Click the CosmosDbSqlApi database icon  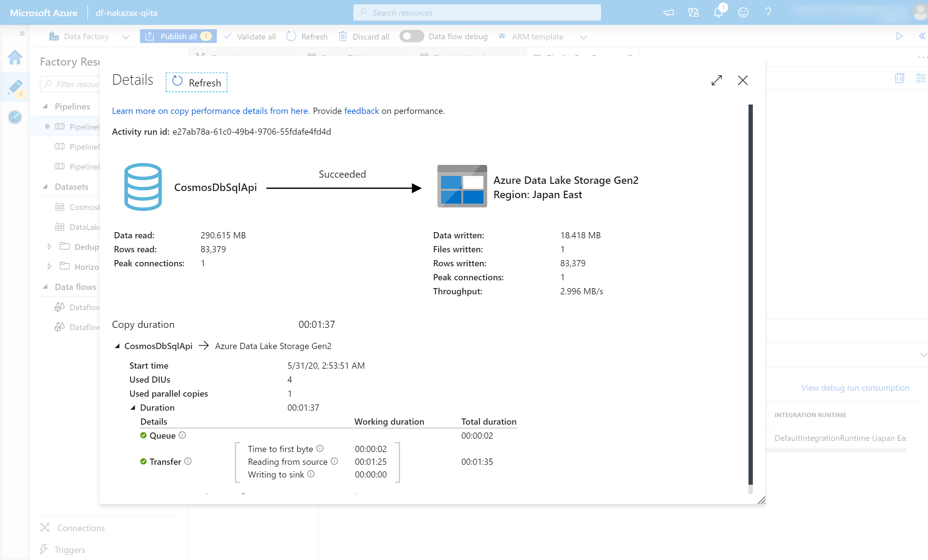click(143, 187)
